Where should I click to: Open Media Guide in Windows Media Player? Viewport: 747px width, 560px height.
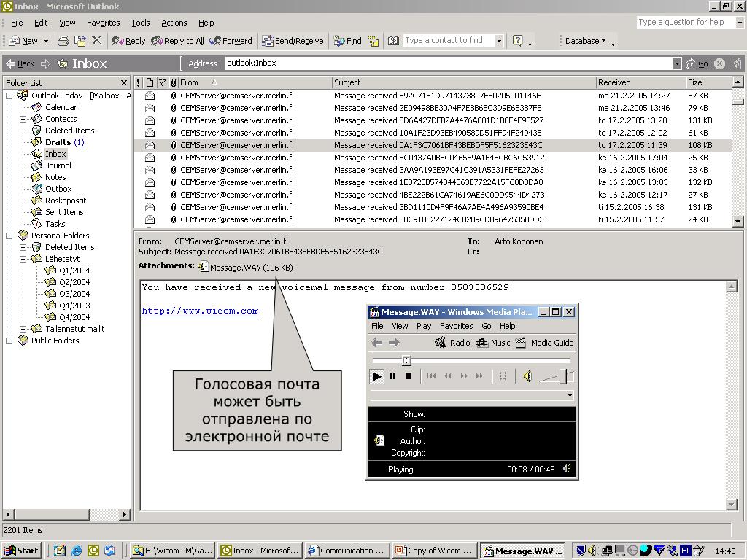coord(544,343)
